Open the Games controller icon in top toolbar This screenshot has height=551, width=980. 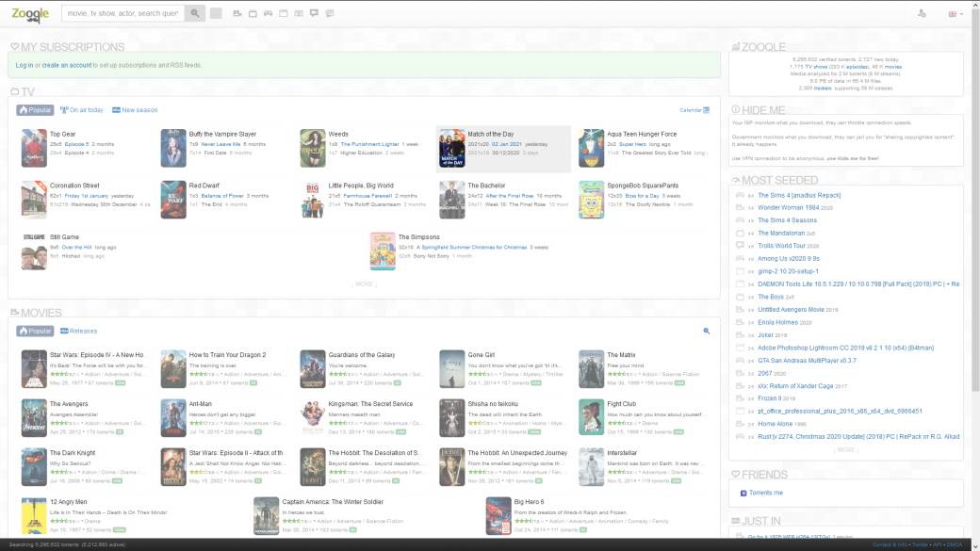[x=268, y=13]
